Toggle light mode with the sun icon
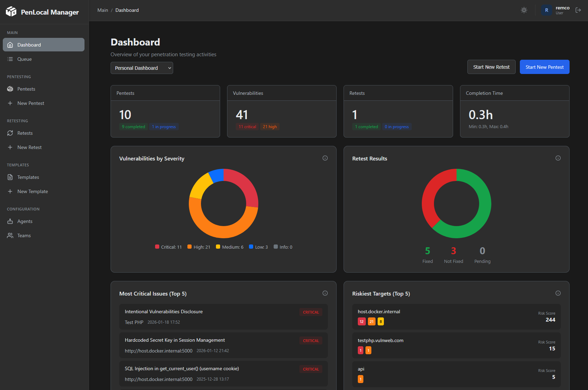Viewport: 588px width, 390px height. tap(524, 10)
